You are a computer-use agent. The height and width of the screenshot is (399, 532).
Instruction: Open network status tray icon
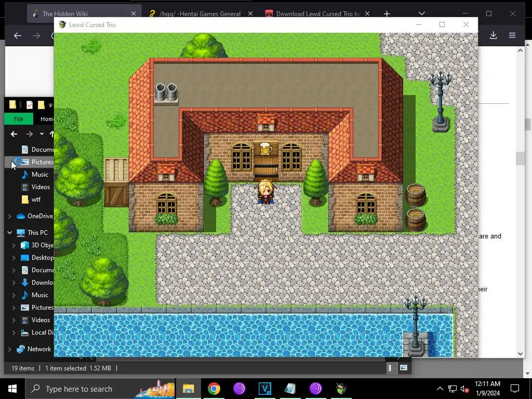pos(453,389)
